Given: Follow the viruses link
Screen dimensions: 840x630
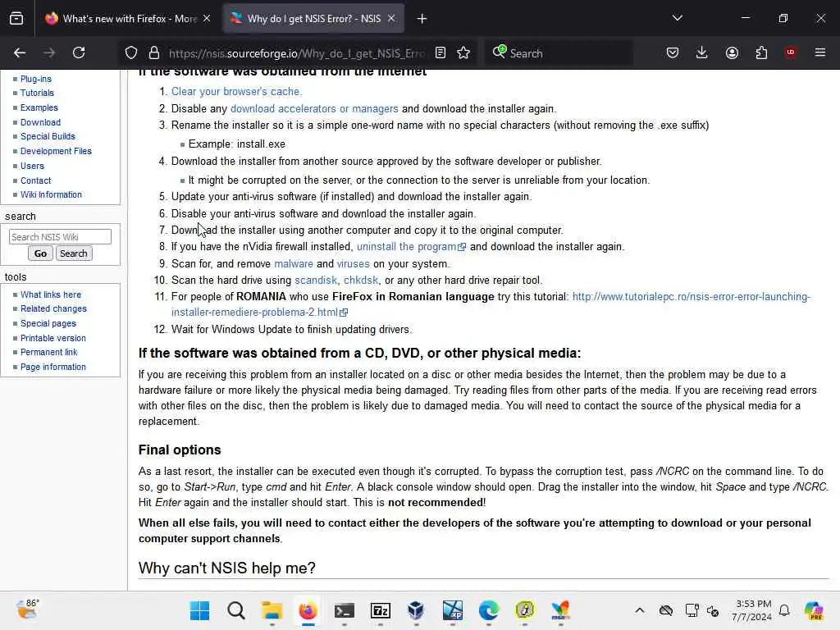Looking at the screenshot, I should click(x=353, y=263).
